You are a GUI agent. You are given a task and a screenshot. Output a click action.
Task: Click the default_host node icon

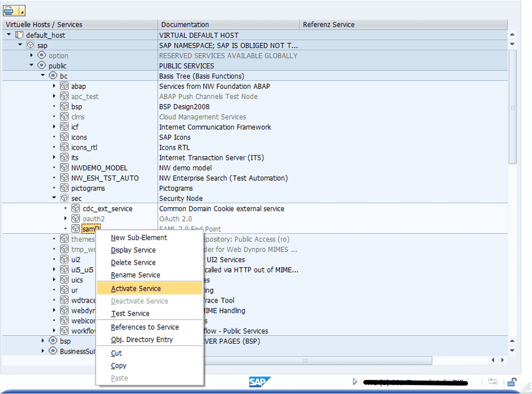point(19,35)
